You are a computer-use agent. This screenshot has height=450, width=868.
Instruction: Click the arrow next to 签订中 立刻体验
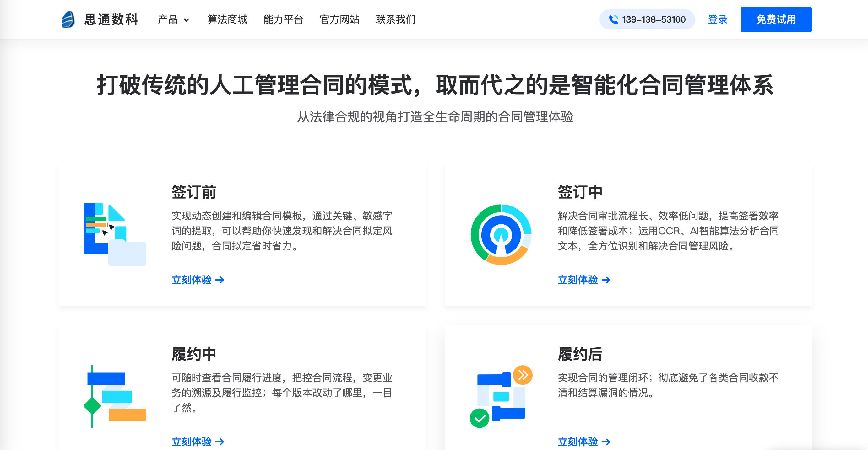[606, 280]
